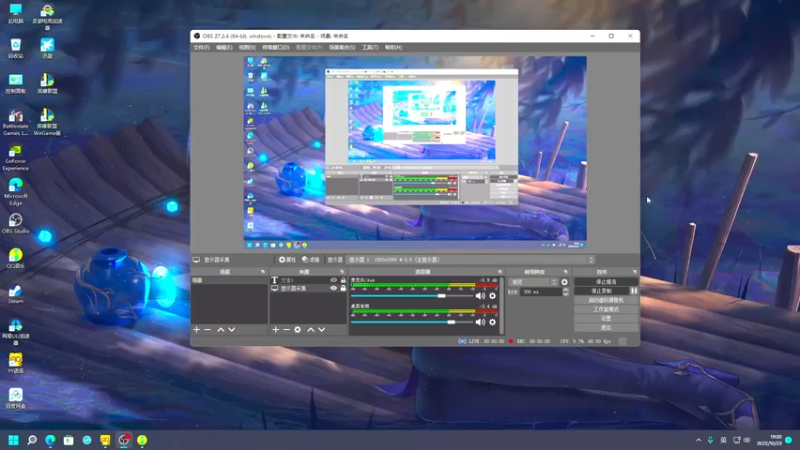Open source properties gear in Sources panel
The image size is (800, 450).
click(x=297, y=330)
